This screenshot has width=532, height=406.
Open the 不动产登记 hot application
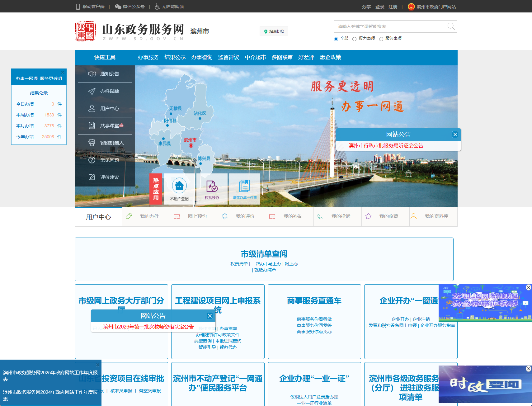[179, 188]
